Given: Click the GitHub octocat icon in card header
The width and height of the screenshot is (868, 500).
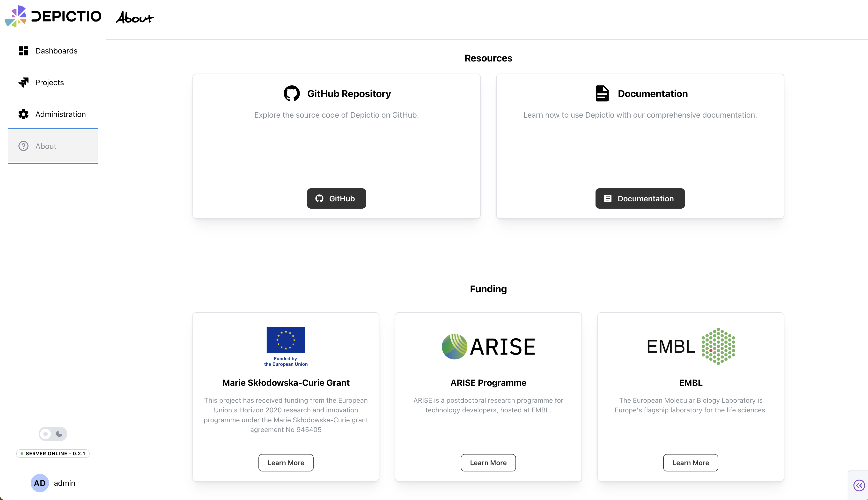Looking at the screenshot, I should [292, 93].
